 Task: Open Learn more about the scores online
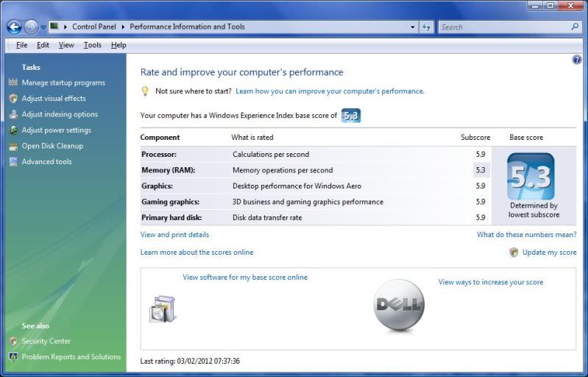pyautogui.click(x=197, y=253)
